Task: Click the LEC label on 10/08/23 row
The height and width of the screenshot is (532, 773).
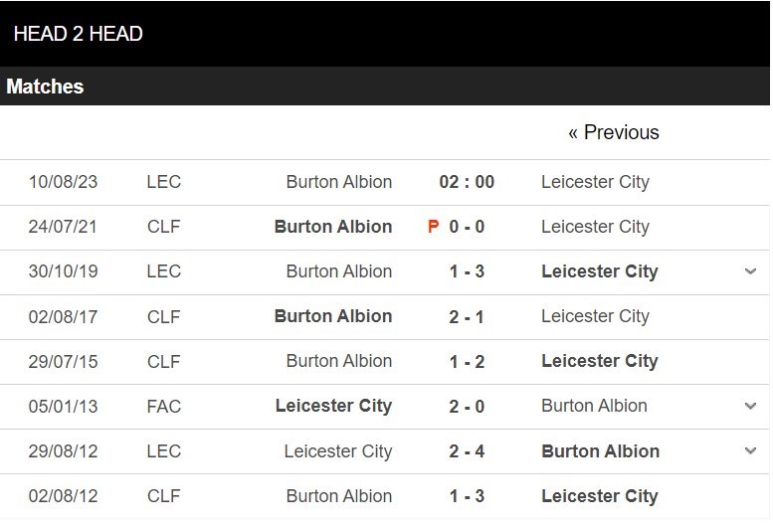Action: [x=164, y=182]
